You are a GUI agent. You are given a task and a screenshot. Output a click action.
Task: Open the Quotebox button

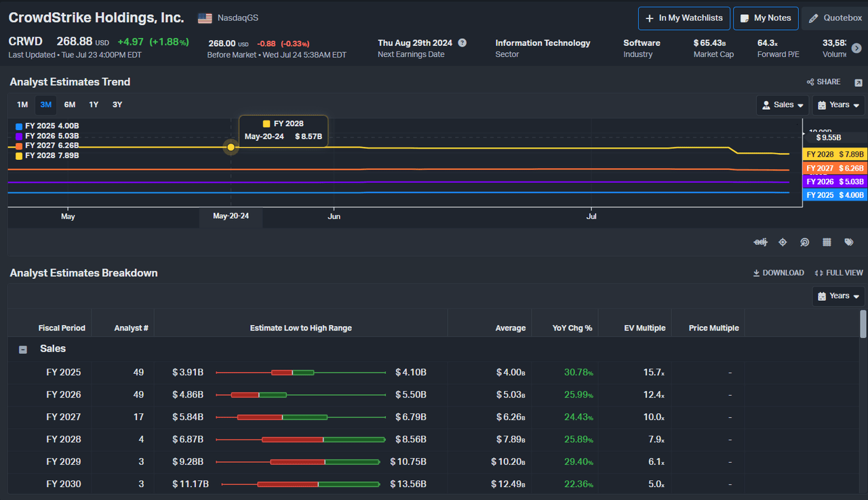[x=835, y=18]
